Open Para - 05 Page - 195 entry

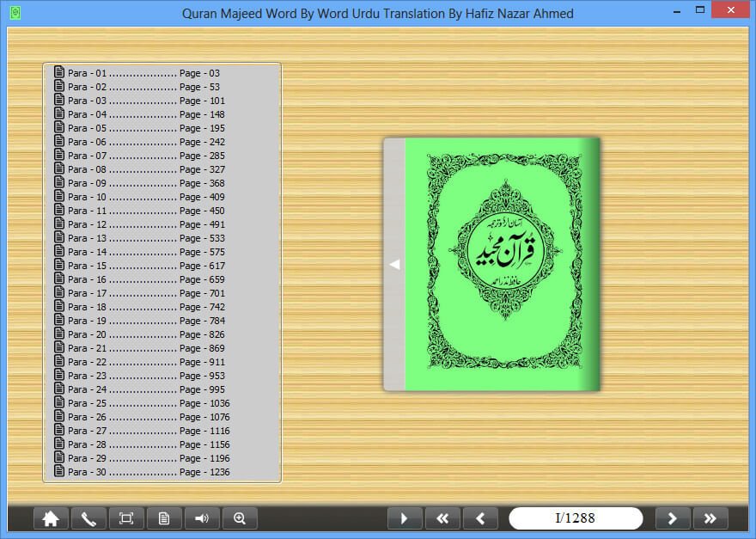click(x=139, y=128)
